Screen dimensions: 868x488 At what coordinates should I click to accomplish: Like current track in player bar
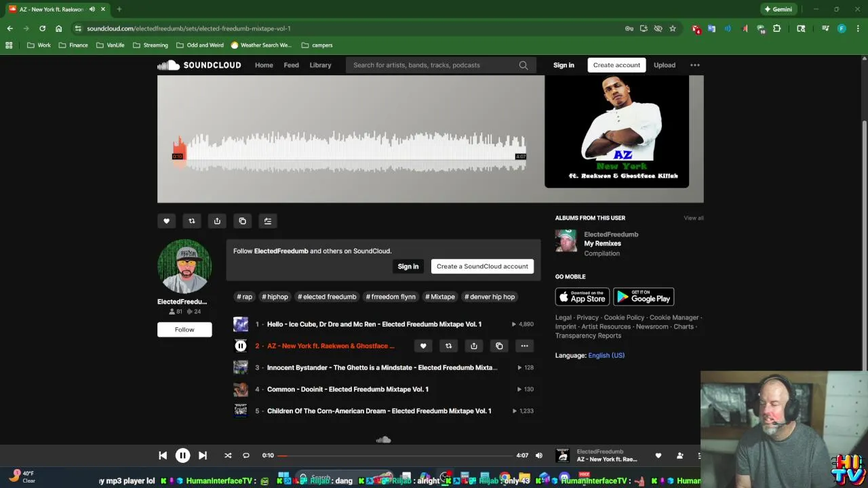coord(658,455)
